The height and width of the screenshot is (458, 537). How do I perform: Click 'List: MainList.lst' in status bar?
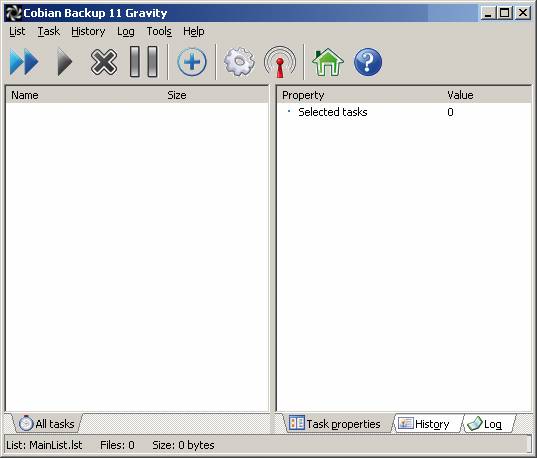pyautogui.click(x=44, y=445)
